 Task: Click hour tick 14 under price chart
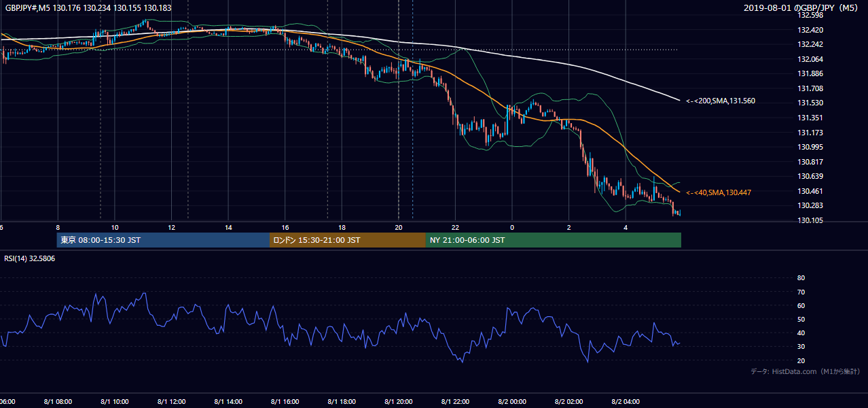click(x=228, y=228)
